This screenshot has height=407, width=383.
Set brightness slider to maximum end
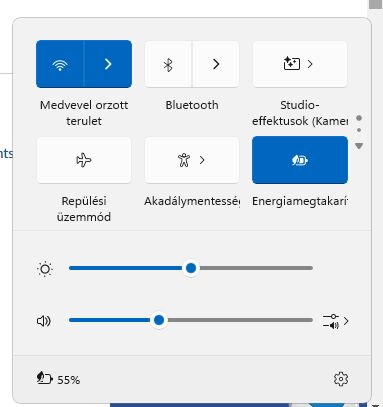[311, 268]
